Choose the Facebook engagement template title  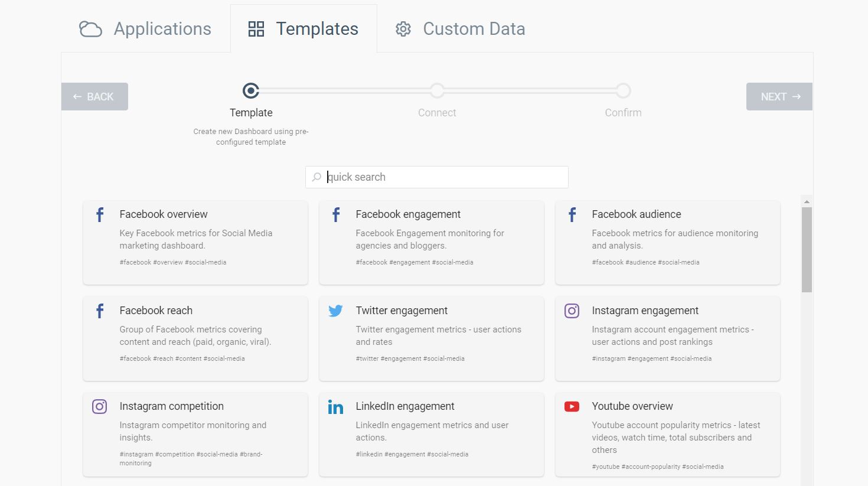tap(408, 214)
